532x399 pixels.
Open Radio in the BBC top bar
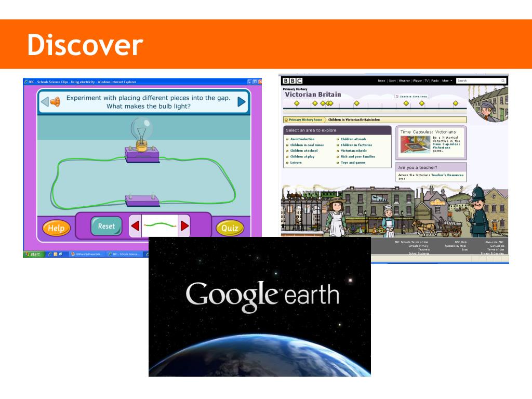435,81
